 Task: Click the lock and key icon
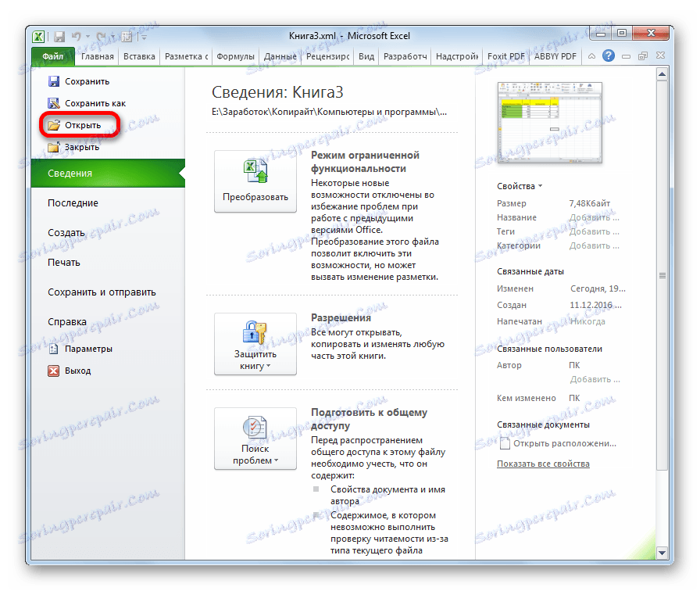click(255, 332)
